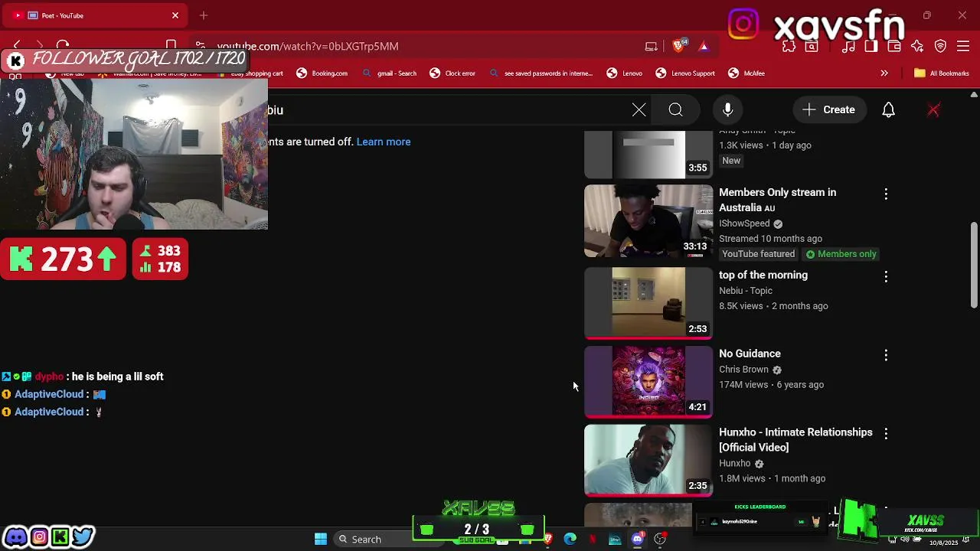Clear the YouTube search box text

pos(639,110)
